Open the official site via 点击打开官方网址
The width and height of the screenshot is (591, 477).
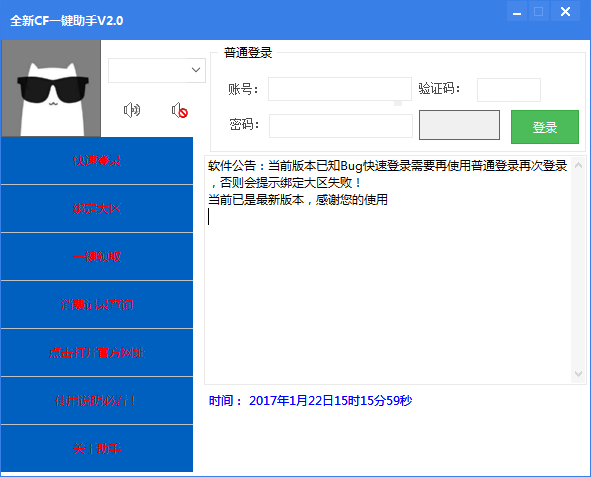point(97,353)
